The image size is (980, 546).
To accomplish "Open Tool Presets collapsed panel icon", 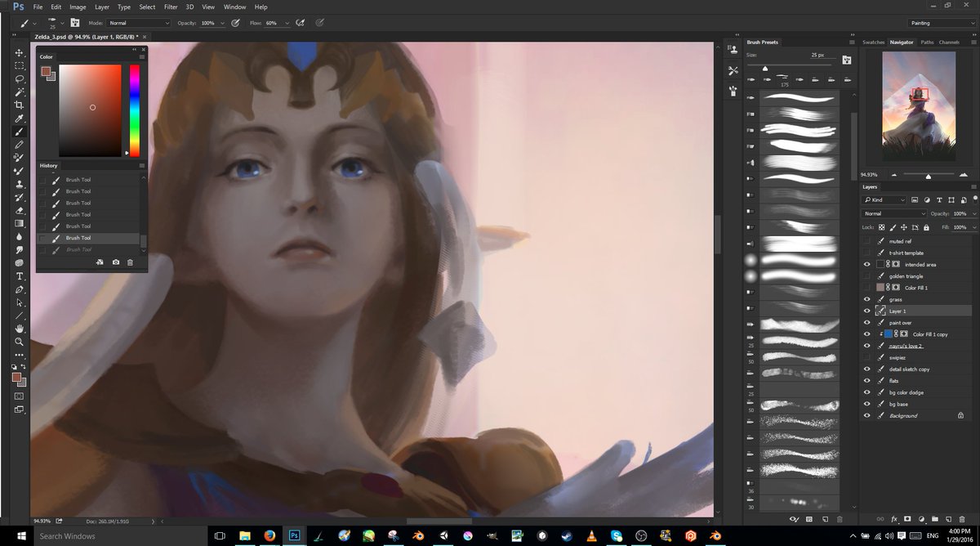I will pos(733,71).
